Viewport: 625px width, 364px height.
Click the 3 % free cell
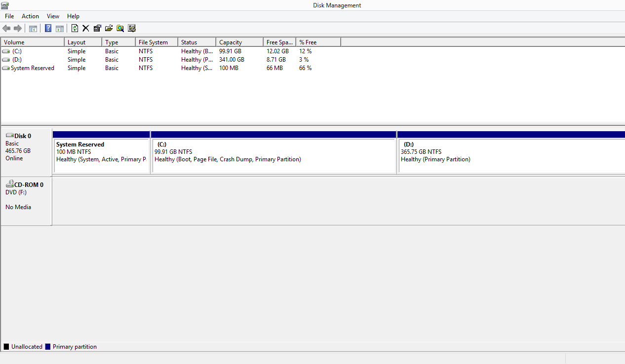(304, 60)
